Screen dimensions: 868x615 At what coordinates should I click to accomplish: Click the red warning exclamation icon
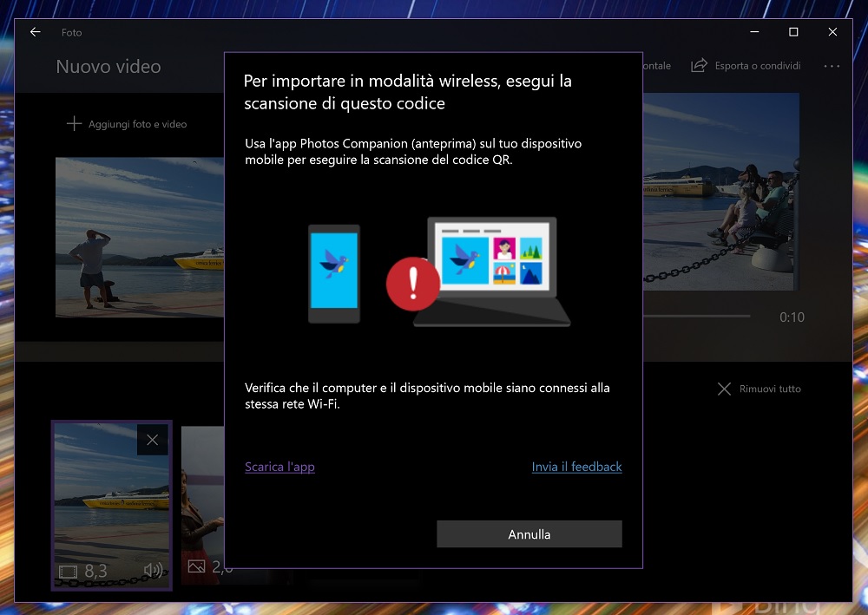(x=413, y=284)
